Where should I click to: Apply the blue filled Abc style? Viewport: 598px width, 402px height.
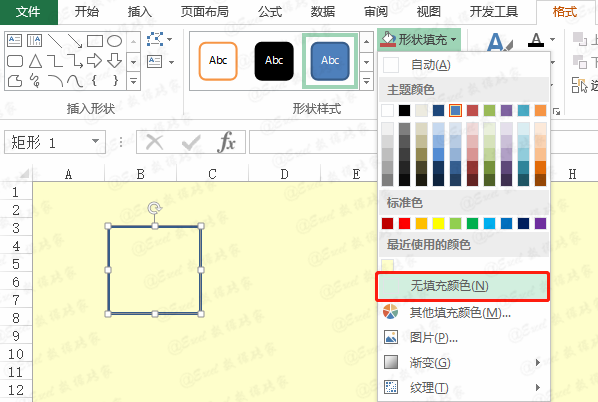[330, 61]
